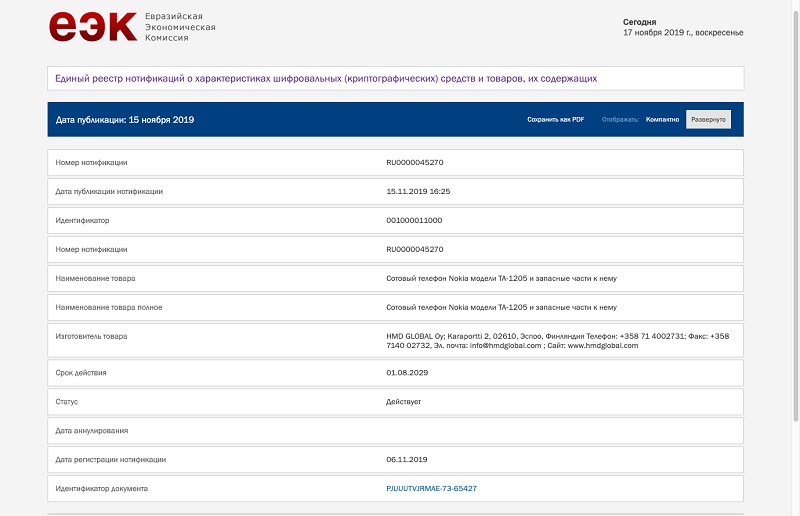Open document link PJUUUTVJRMAE-73-65427
This screenshot has height=516, width=800.
tap(431, 488)
